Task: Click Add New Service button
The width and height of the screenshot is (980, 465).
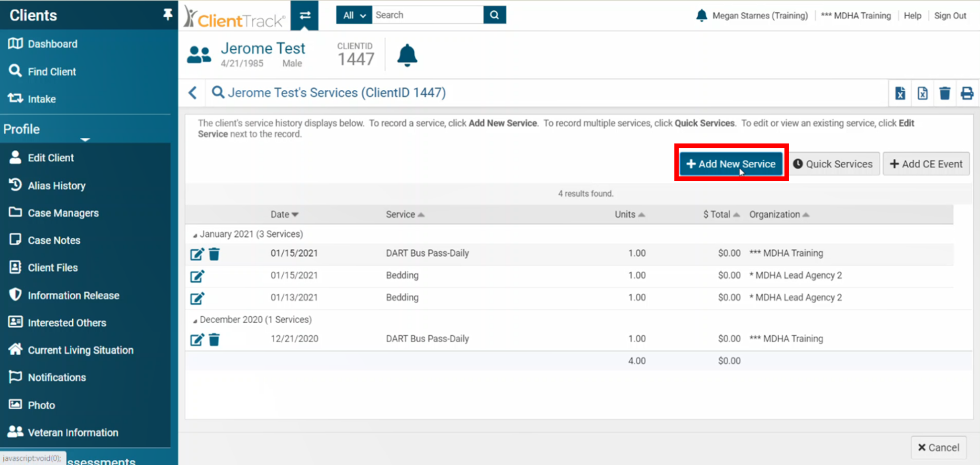Action: pyautogui.click(x=731, y=164)
